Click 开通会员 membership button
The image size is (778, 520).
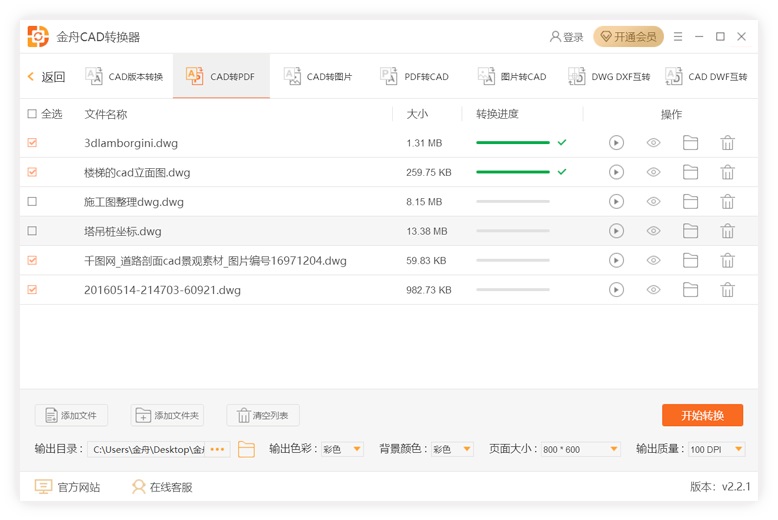coord(629,37)
